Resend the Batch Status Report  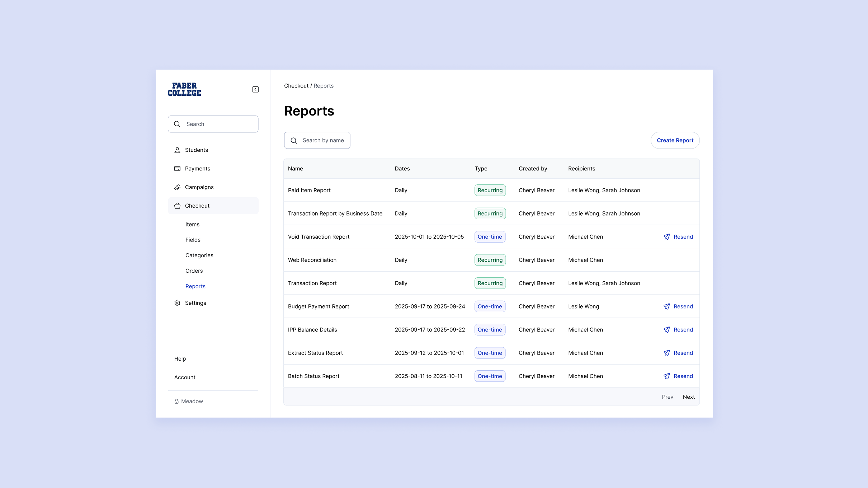678,376
